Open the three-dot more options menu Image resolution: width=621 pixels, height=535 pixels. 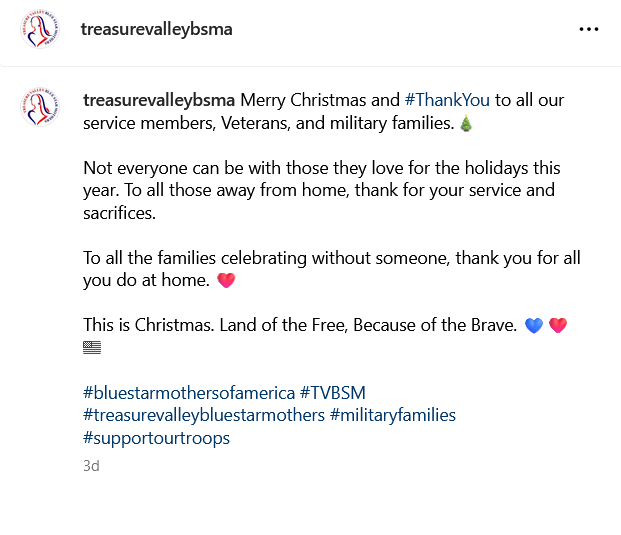[x=588, y=30]
